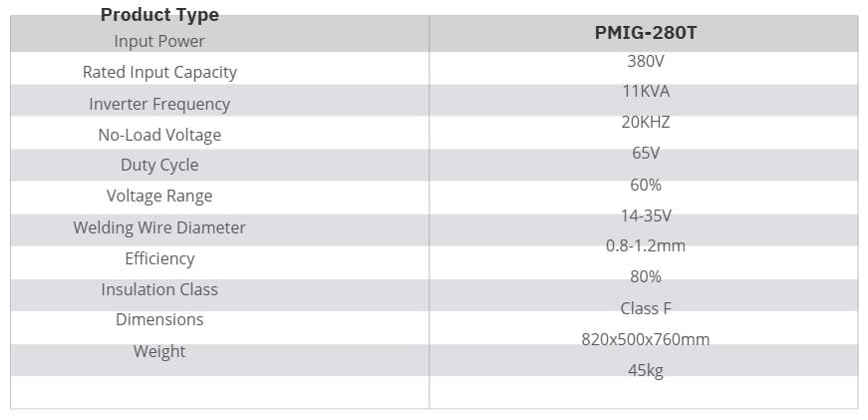Viewport: 868px width, 420px height.
Task: Click the 380V value
Action: click(645, 61)
